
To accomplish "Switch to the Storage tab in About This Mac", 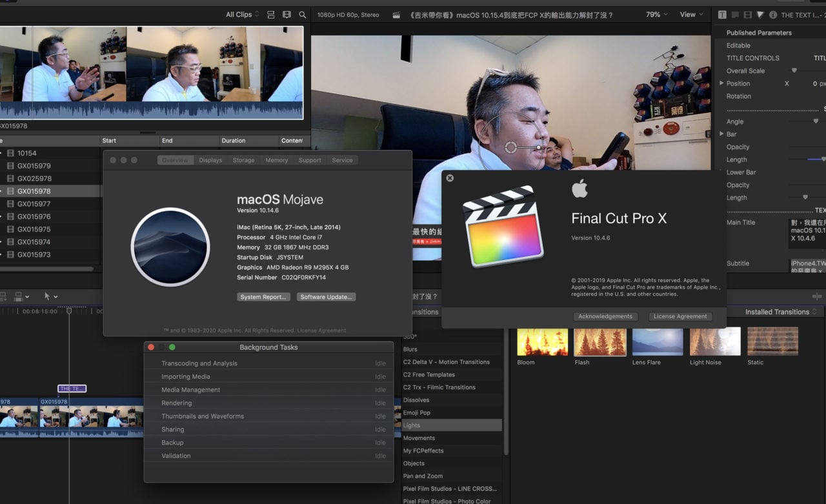I will (243, 160).
